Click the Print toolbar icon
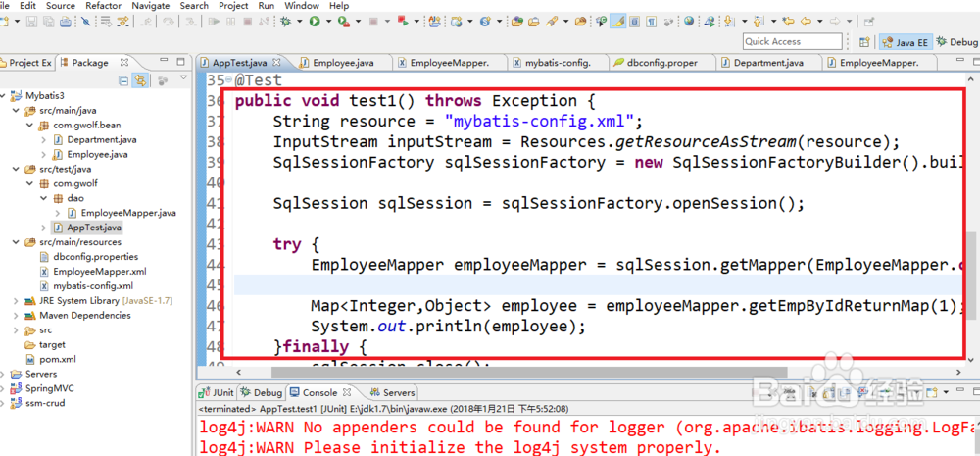980x456 pixels. (x=65, y=22)
